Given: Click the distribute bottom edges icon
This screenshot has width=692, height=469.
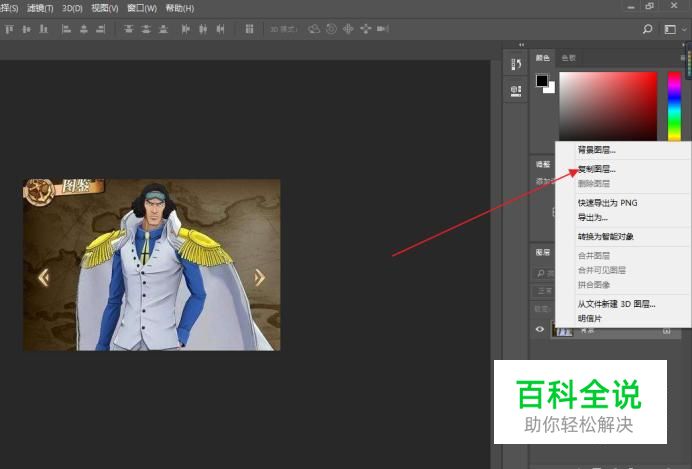Looking at the screenshot, I should (x=163, y=30).
